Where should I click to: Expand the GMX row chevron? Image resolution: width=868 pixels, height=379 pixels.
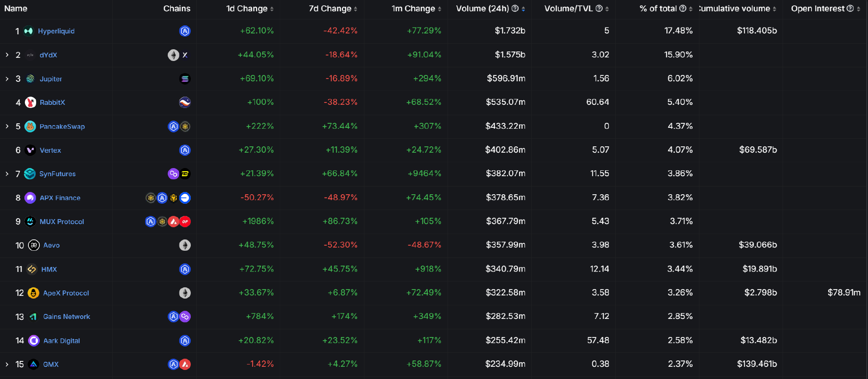7,365
